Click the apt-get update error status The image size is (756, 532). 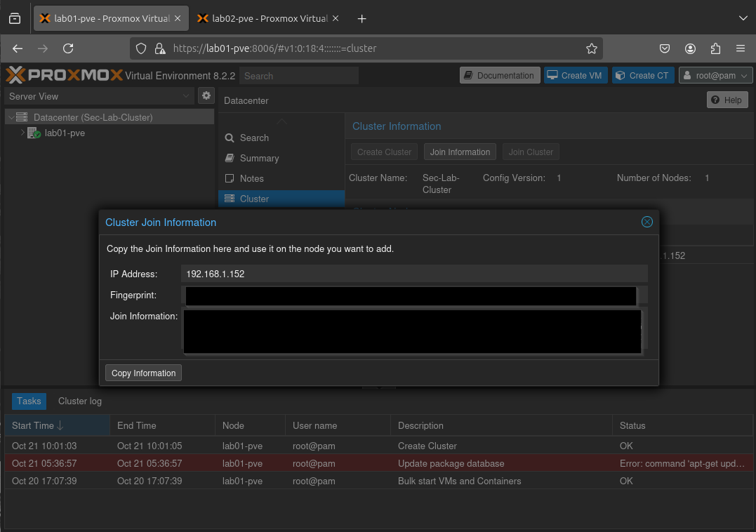682,463
